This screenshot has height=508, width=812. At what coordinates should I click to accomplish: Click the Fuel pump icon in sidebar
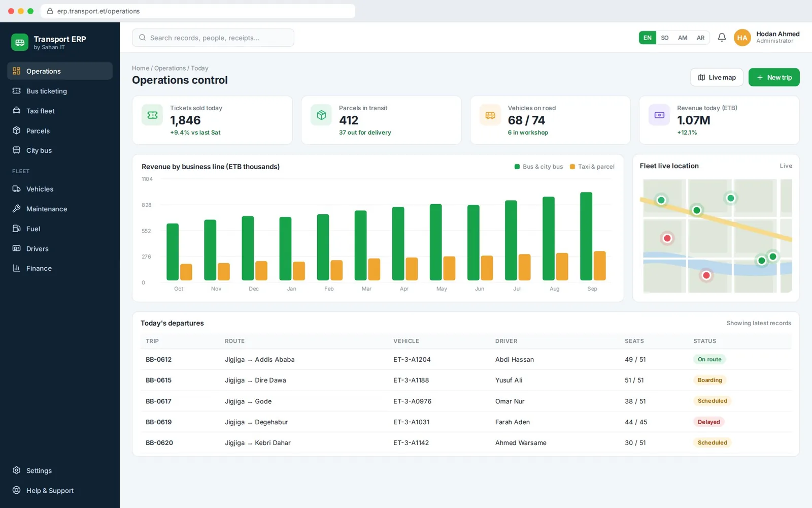pos(17,229)
